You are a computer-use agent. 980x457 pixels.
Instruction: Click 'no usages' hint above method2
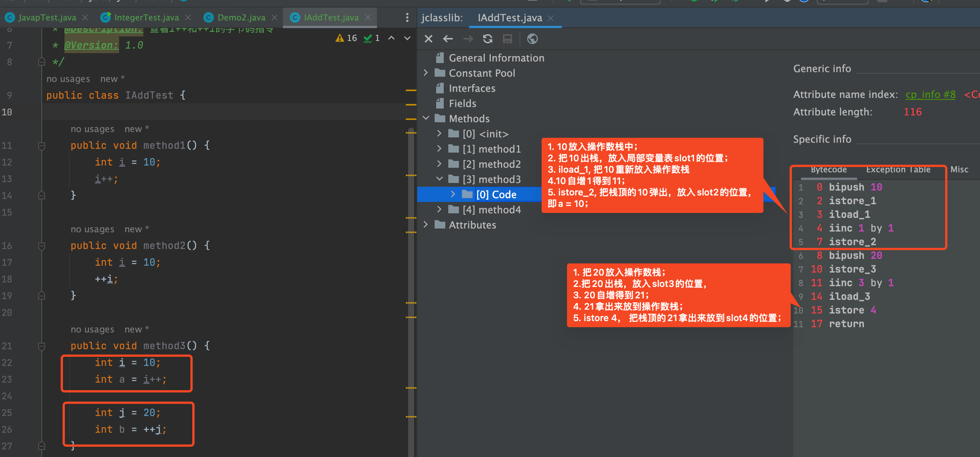[x=93, y=229]
